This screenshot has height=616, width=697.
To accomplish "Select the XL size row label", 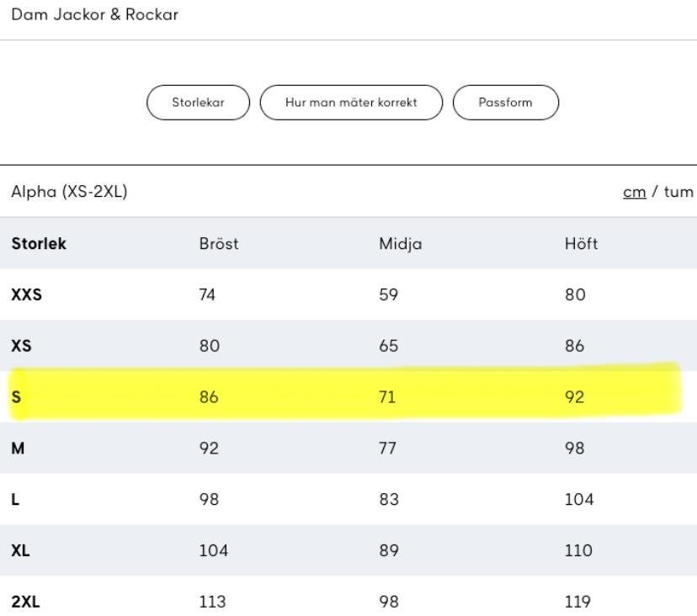I will pos(20,551).
